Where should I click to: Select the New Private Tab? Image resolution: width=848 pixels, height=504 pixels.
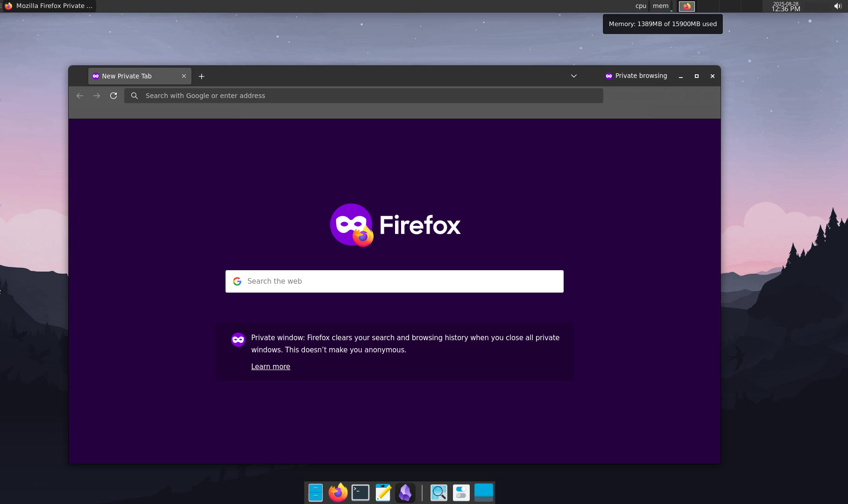140,76
